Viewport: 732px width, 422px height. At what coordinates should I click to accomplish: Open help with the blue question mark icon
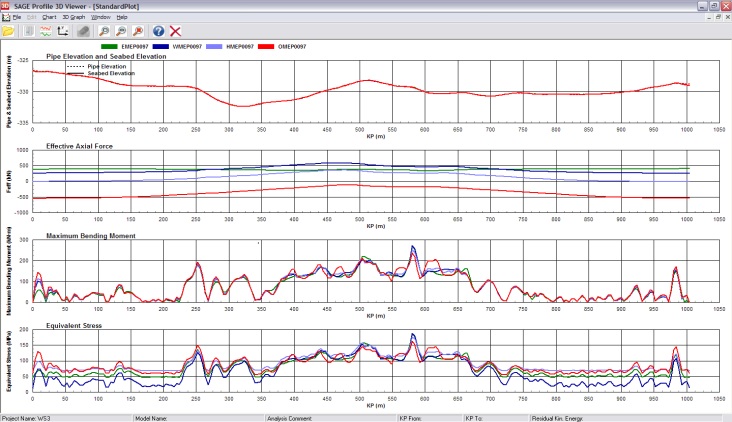point(159,31)
